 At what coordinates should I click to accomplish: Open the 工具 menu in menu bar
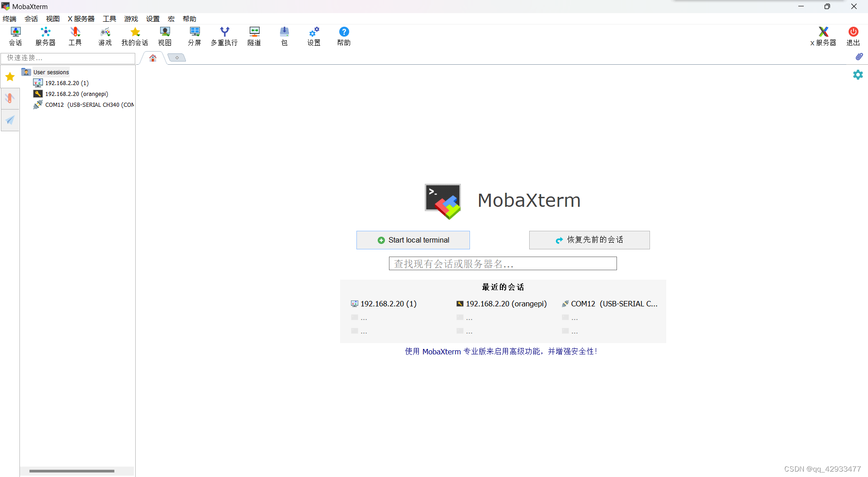coord(109,19)
